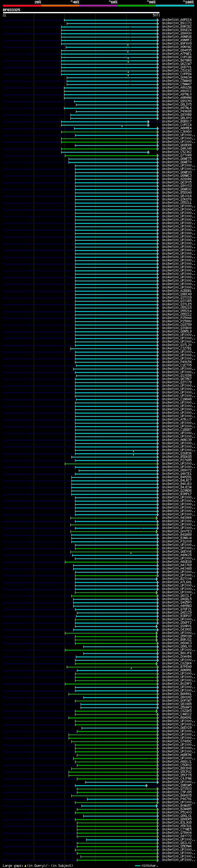This screenshot has height=868, width=197.
Task: Select the UniRef100_Q4RJH8 label
Action: pos(177,149)
